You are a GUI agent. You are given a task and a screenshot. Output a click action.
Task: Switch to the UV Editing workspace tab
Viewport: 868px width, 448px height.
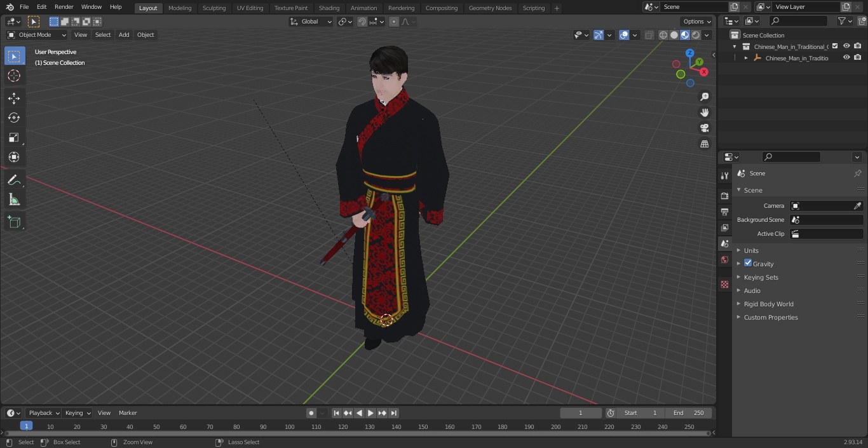[250, 8]
